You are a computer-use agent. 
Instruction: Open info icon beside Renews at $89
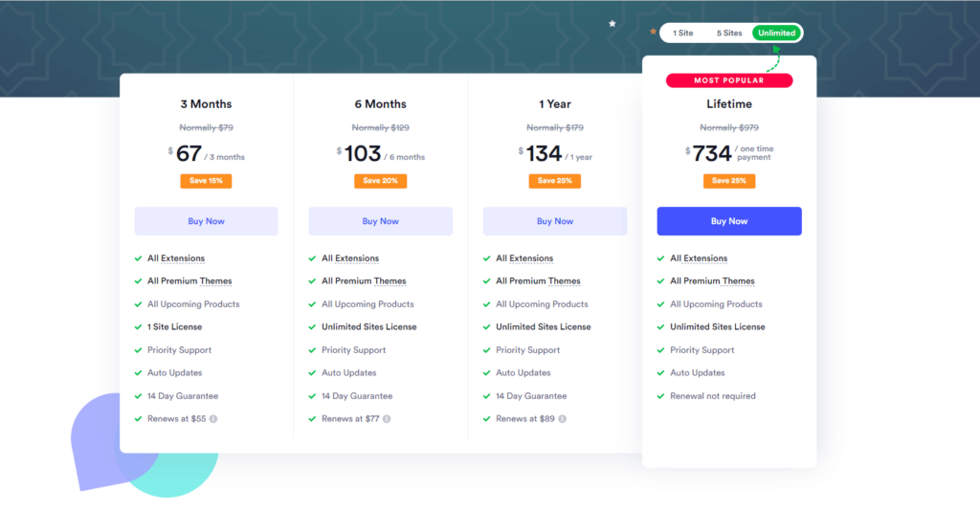(x=563, y=419)
